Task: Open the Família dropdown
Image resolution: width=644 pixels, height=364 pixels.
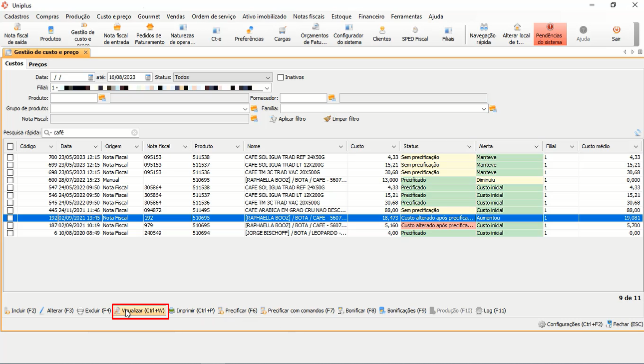Action: [x=484, y=108]
